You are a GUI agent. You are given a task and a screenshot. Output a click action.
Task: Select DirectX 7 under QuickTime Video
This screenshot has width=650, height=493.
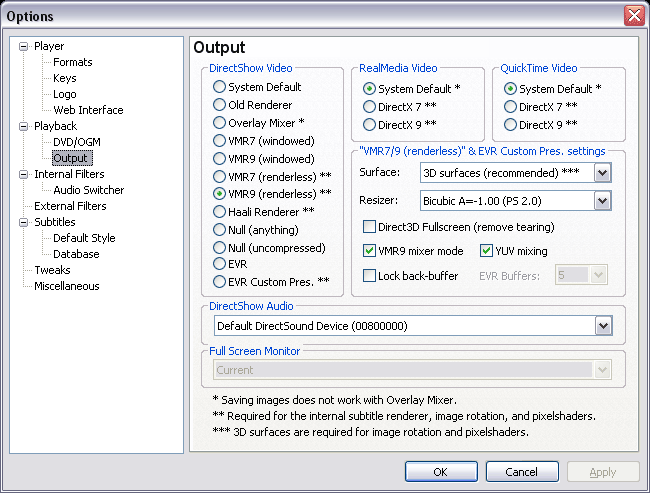tap(510, 107)
